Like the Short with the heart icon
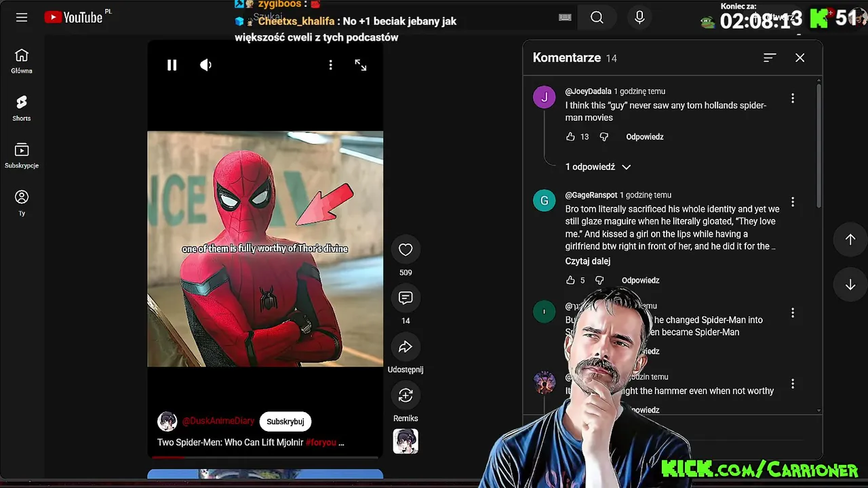The width and height of the screenshot is (868, 488). pos(406,249)
